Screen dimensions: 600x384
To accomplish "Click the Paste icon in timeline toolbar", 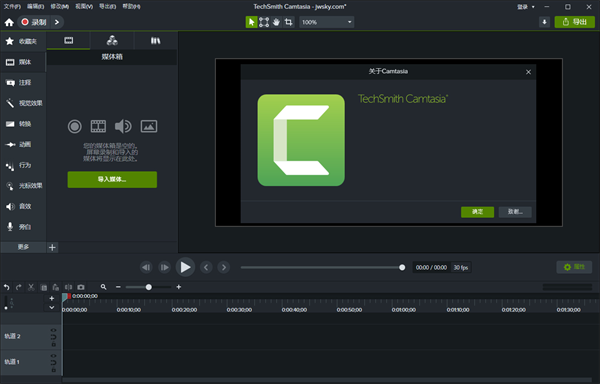I will click(56, 287).
